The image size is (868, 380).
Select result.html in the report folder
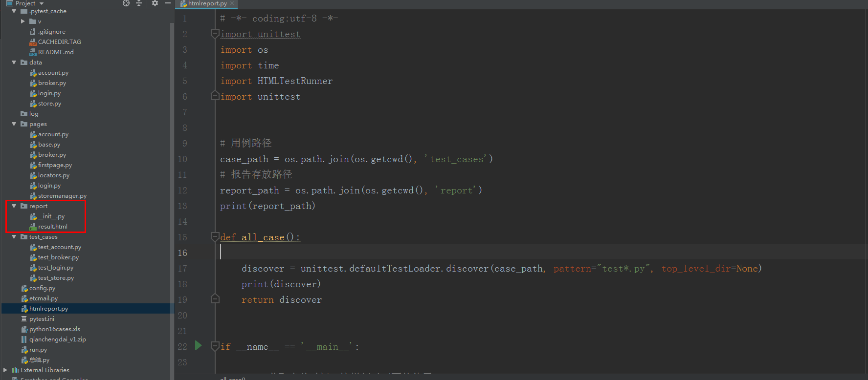pos(53,227)
